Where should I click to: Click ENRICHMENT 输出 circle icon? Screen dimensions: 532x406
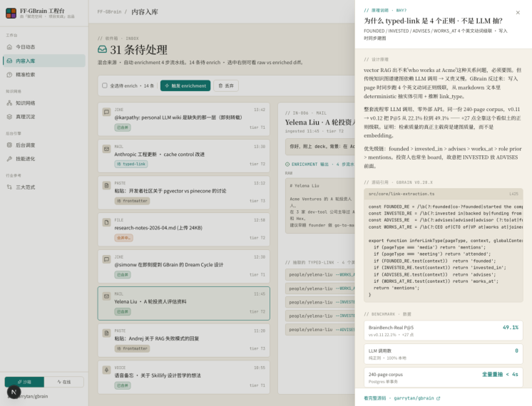pos(287,165)
